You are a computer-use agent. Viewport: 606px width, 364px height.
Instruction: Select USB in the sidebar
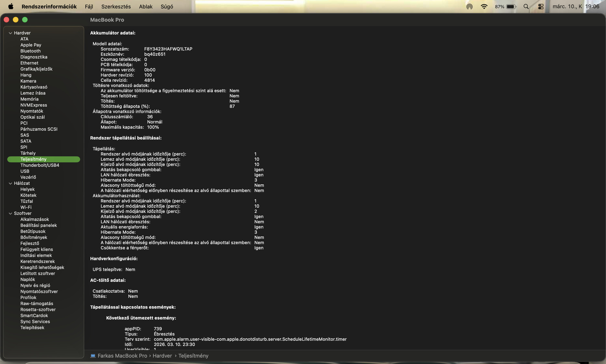pyautogui.click(x=25, y=171)
